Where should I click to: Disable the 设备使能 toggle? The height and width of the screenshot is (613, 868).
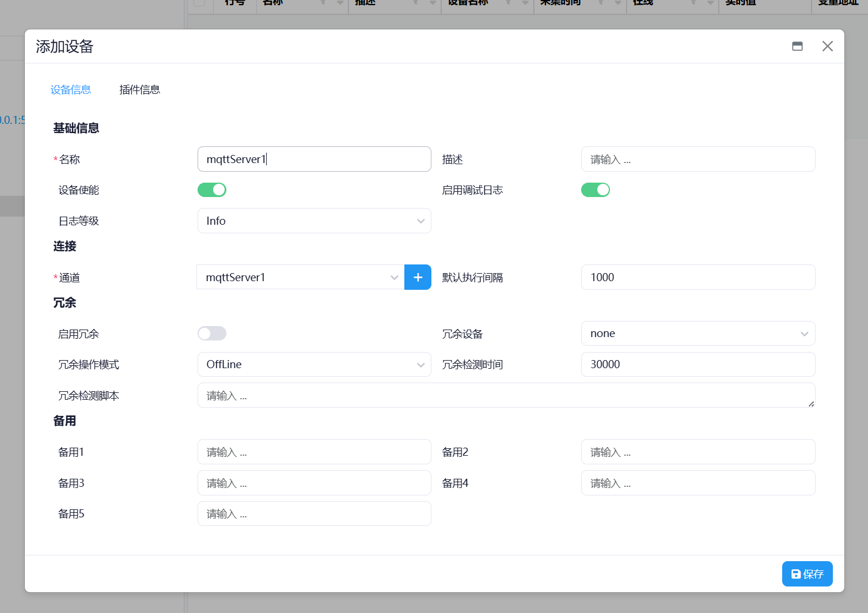tap(211, 190)
